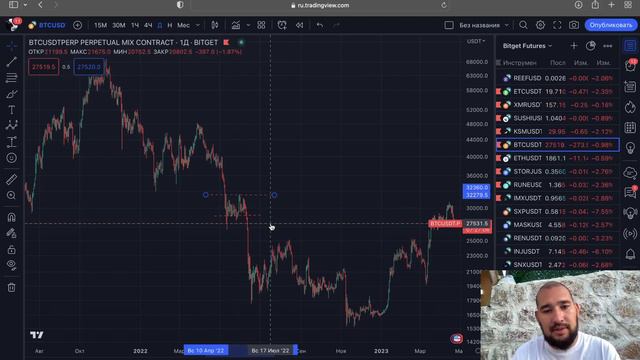Select the text annotation tool
This screenshot has height=360, width=640.
coord(11,110)
